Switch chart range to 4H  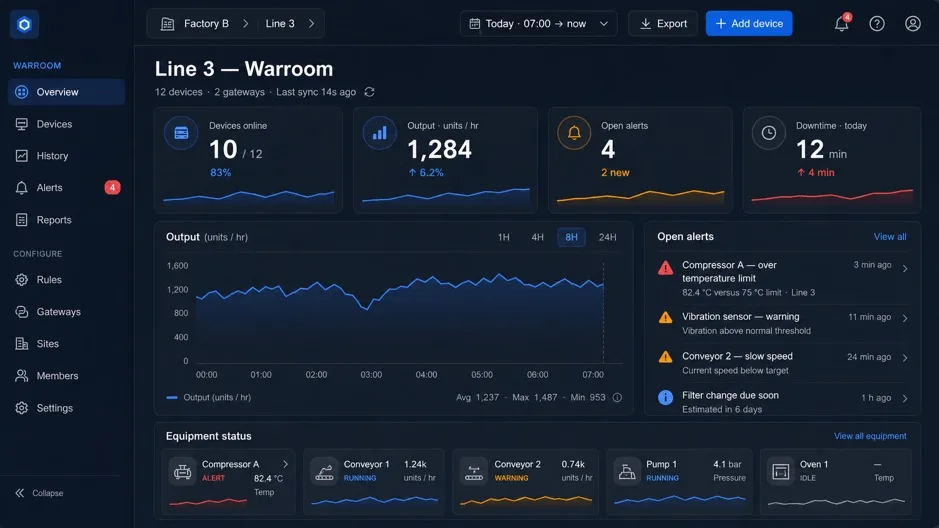coord(537,237)
